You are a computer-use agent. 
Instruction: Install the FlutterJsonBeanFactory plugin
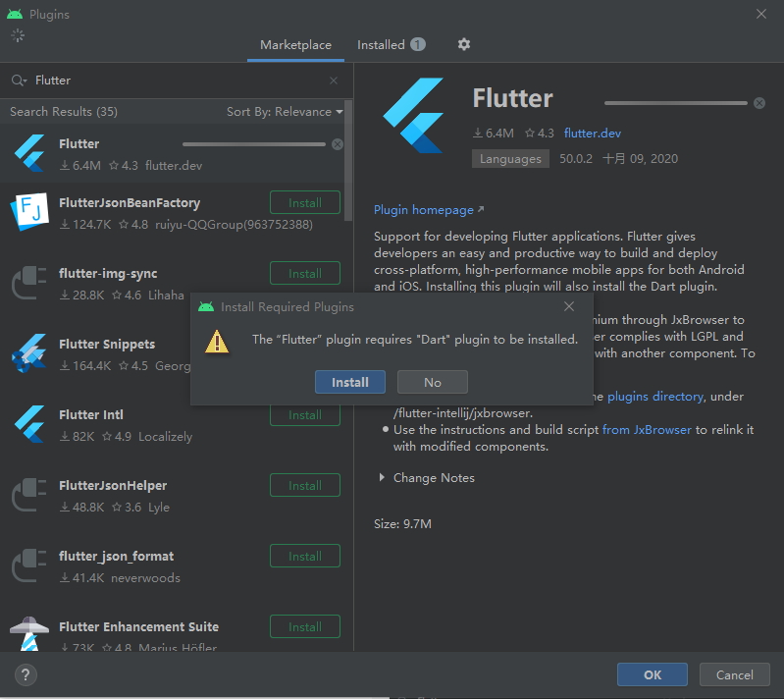click(305, 202)
